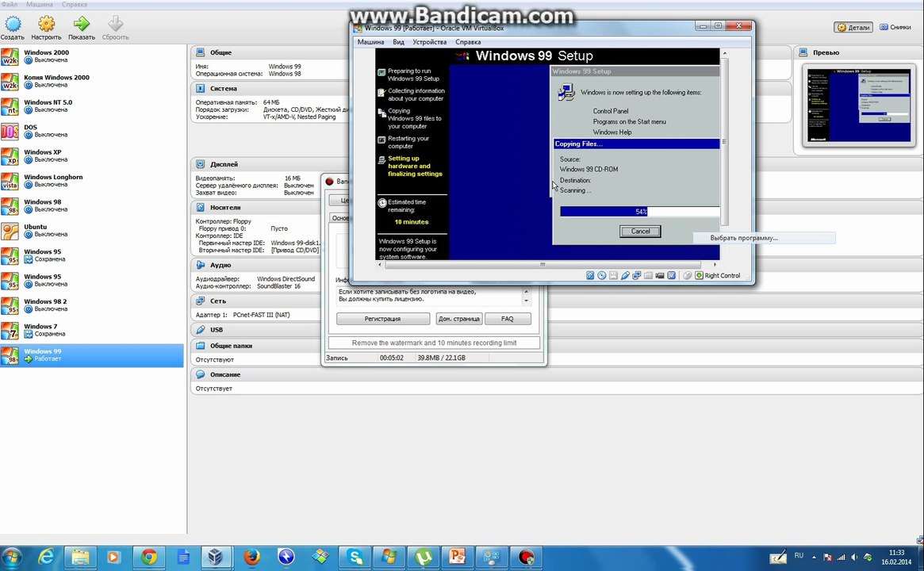Click the virtualization V icon in VM status bar
The height and width of the screenshot is (571, 924).
(672, 275)
